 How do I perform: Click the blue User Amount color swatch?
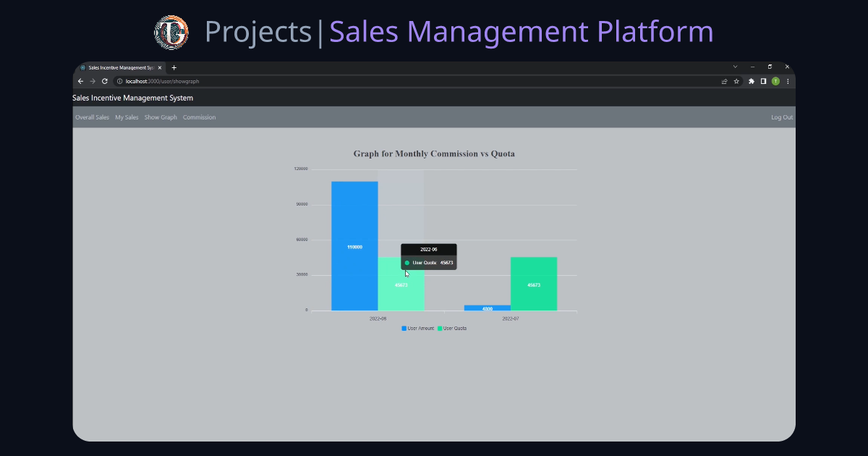point(404,328)
